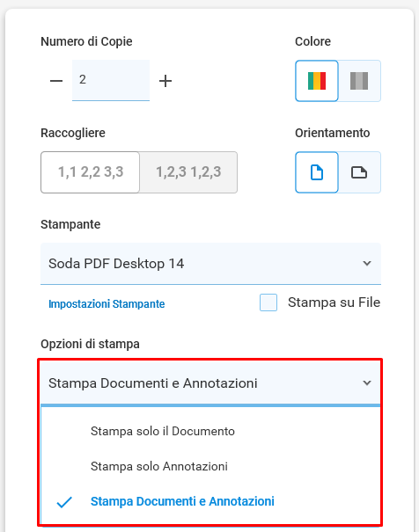The height and width of the screenshot is (532, 419).
Task: Select the color printing icon
Action: (x=317, y=81)
